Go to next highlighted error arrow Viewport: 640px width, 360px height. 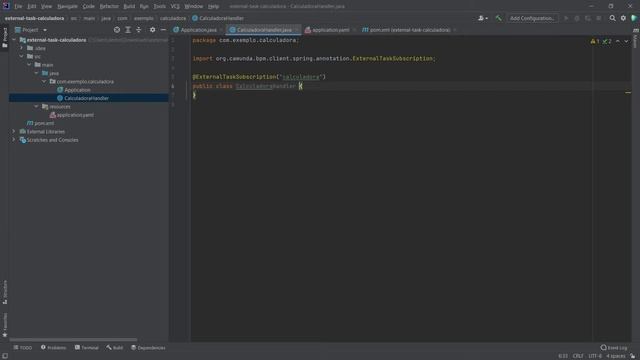point(626,41)
